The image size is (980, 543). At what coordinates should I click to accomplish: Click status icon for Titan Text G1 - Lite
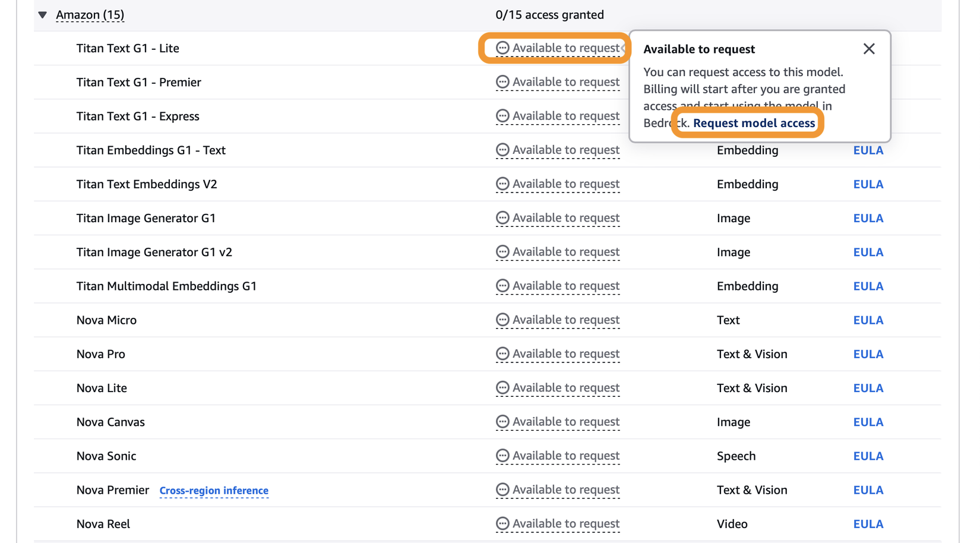tap(502, 48)
